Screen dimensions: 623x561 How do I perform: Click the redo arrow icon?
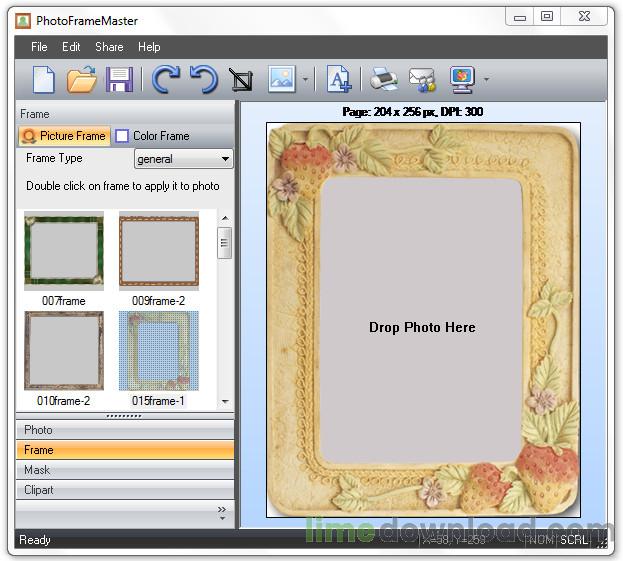[165, 79]
